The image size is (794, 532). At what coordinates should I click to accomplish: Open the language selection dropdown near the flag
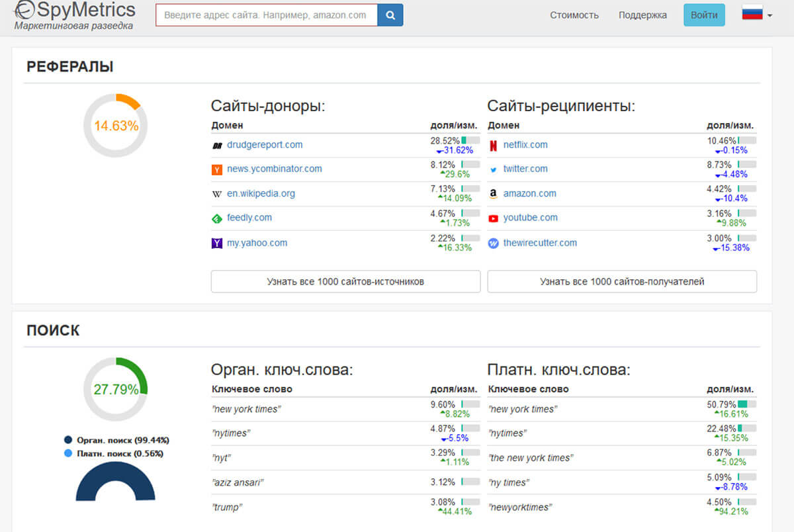757,14
